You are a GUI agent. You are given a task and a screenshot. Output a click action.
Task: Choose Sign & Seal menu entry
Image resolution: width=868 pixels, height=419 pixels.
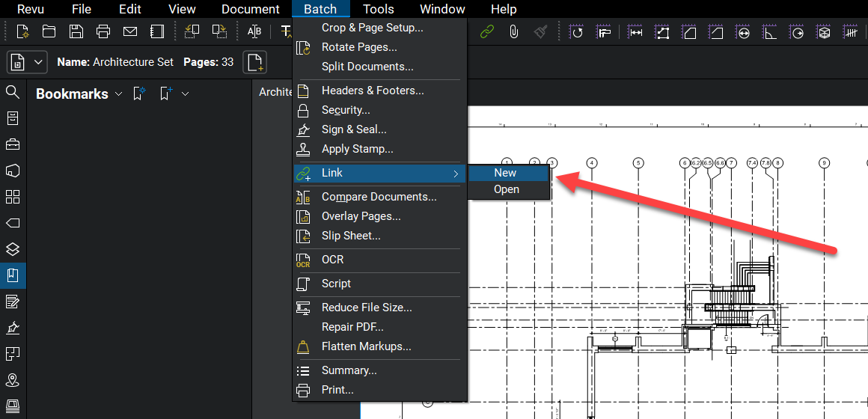[380, 129]
